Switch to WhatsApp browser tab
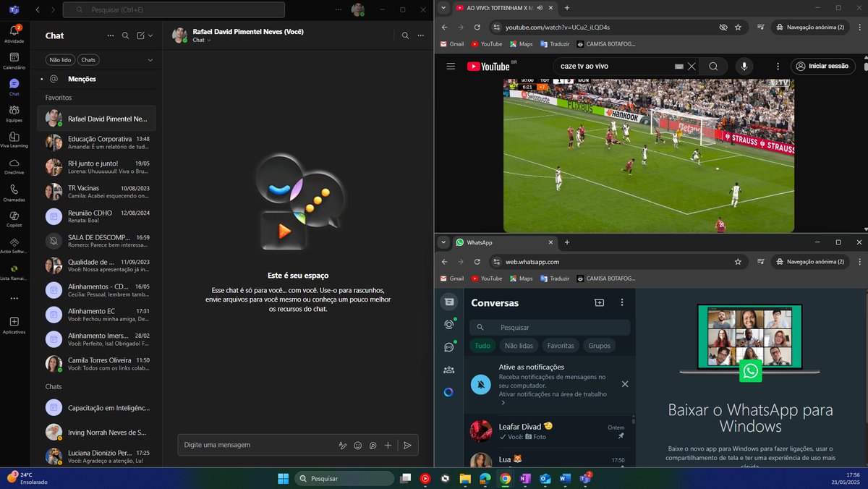868x489 pixels. point(503,242)
